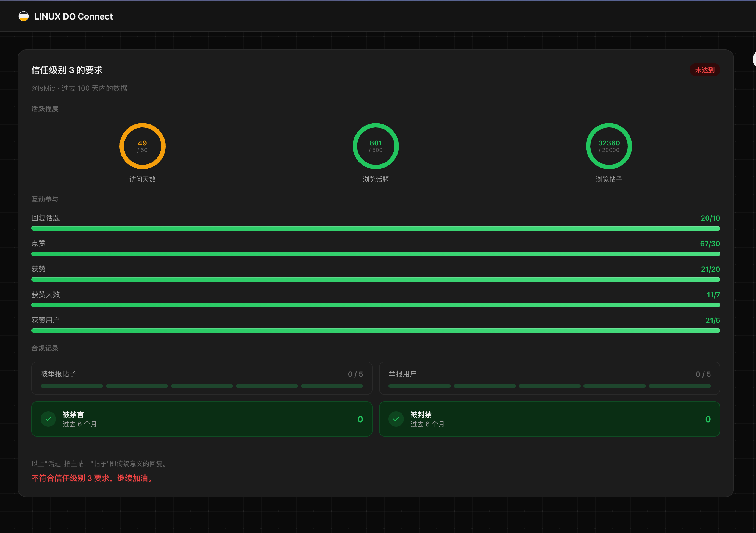The height and width of the screenshot is (533, 756).
Task: Click the 0 count in 被封禁 card
Action: (x=708, y=419)
